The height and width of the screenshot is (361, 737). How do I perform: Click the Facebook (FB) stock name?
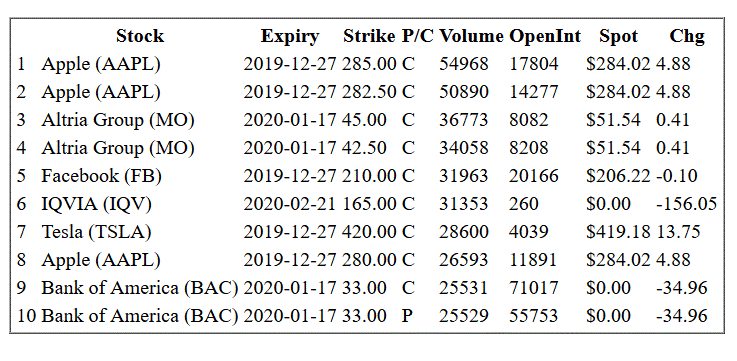coord(102,176)
